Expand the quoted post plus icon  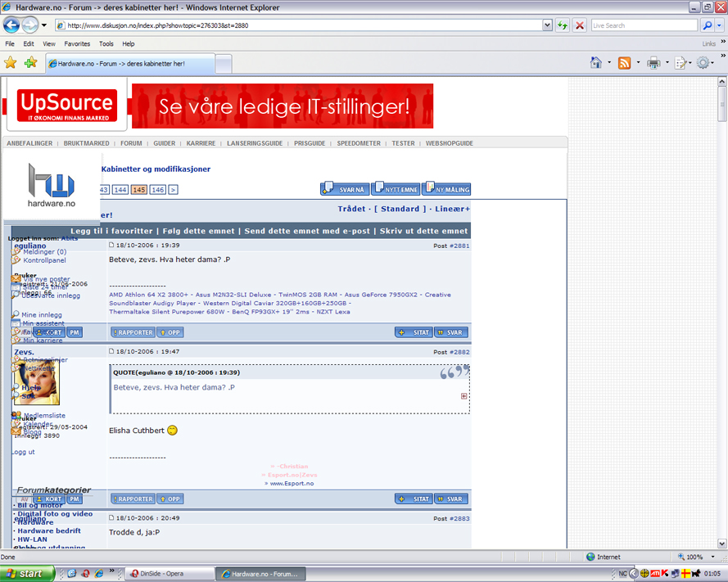pyautogui.click(x=463, y=396)
